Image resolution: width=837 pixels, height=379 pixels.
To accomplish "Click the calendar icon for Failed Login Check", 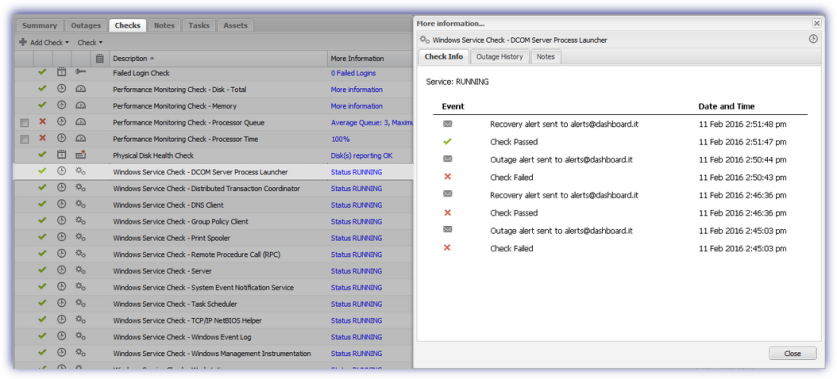I will point(61,72).
